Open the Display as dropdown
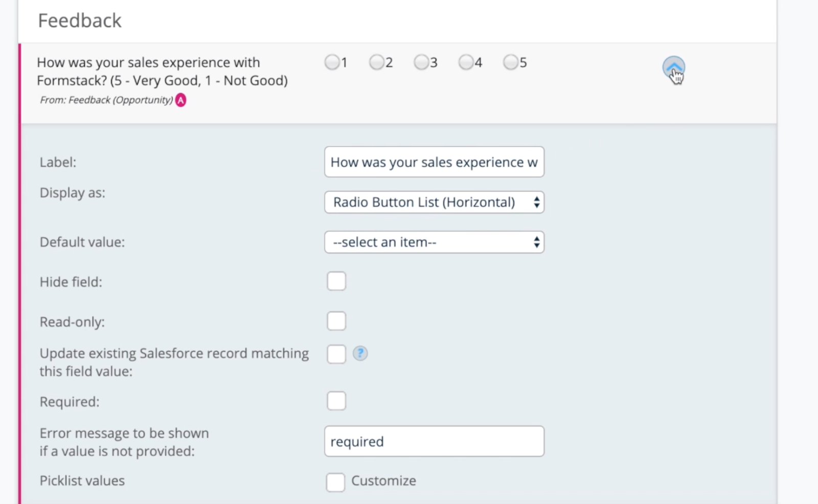The width and height of the screenshot is (818, 504). (434, 202)
